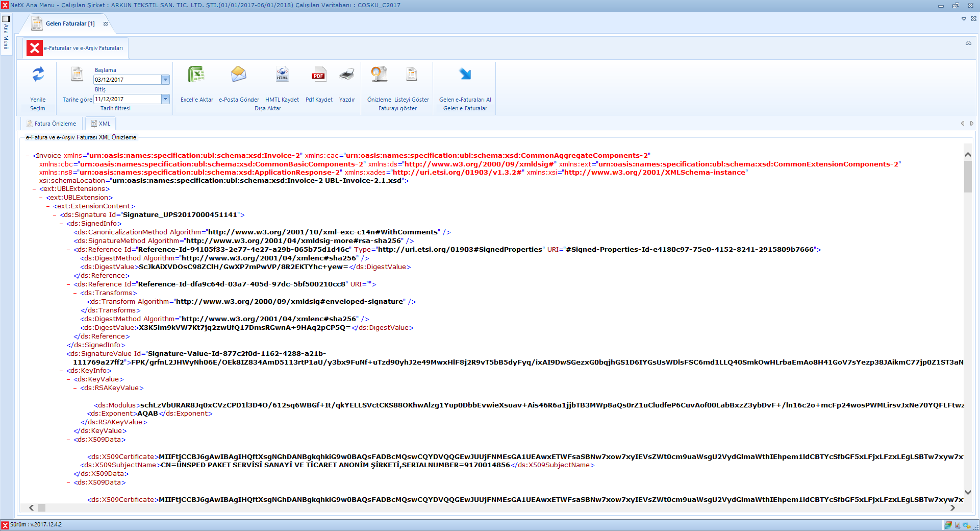Image resolution: width=980 pixels, height=531 pixels.
Task: Show list with Listeyi Göster
Action: tap(411, 75)
